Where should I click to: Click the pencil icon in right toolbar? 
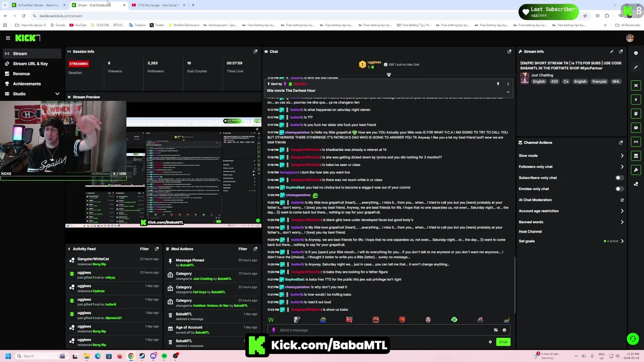click(x=636, y=67)
